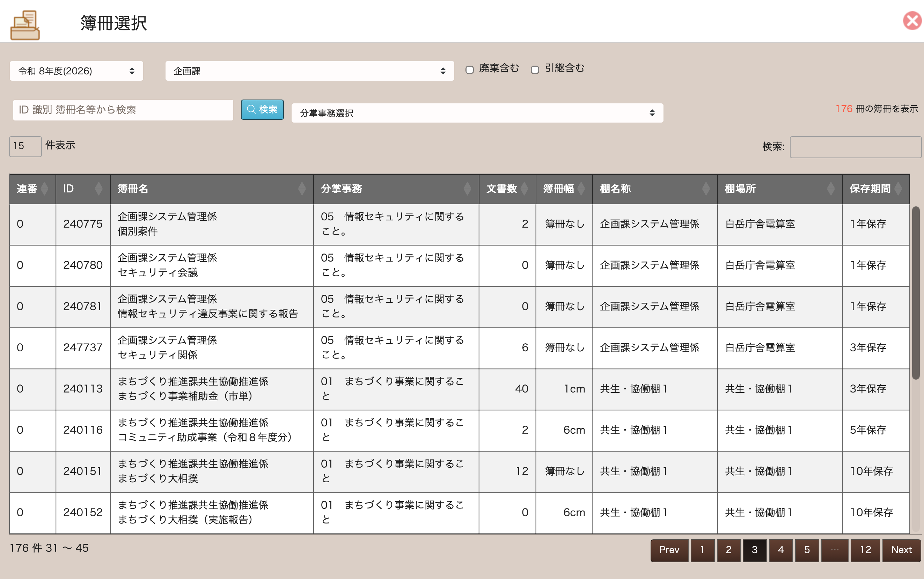The height and width of the screenshot is (579, 924).
Task: Jump to page 12 in pagination
Action: pos(865,550)
